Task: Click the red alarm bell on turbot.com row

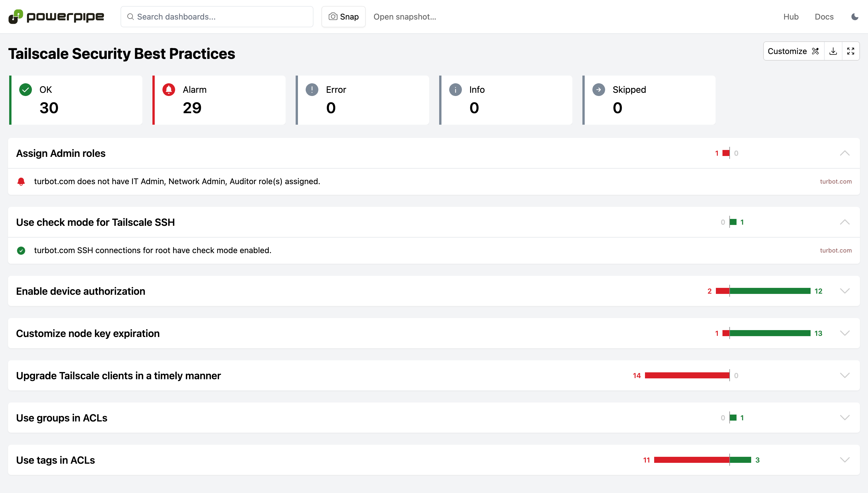Action: [x=21, y=182]
